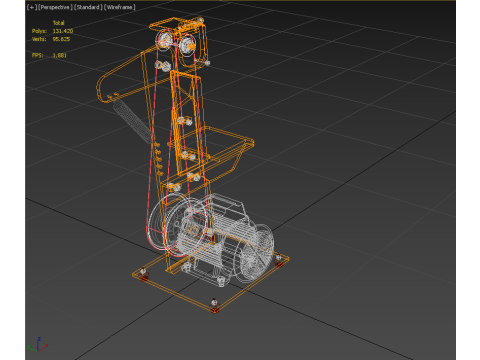Click the XYZ axis tripod gizmo
Viewport: 480px width, 360px height.
tap(38, 345)
